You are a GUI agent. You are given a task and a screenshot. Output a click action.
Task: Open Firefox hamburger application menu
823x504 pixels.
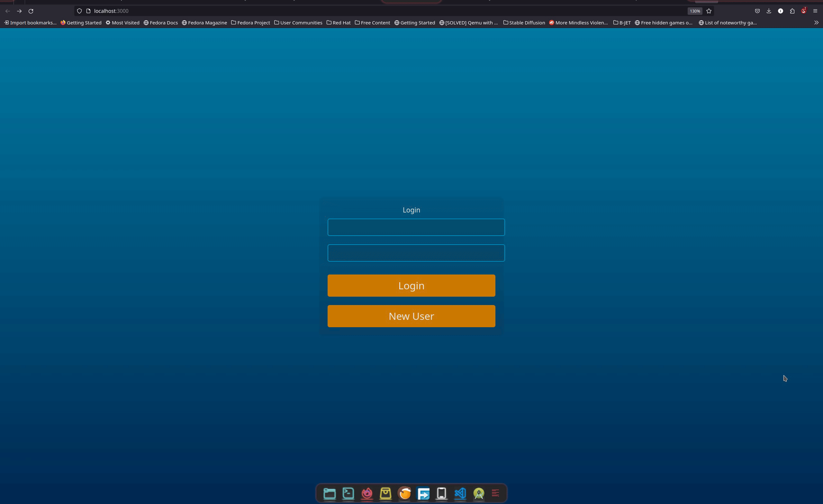point(815,11)
